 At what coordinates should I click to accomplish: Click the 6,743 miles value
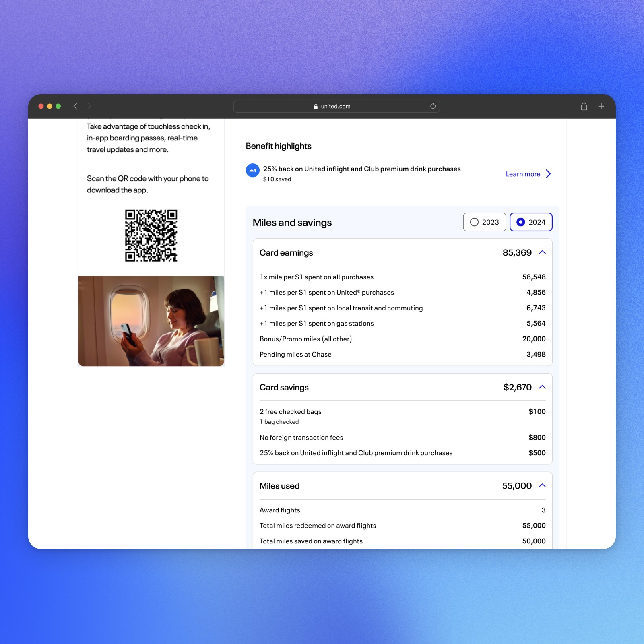coord(536,308)
